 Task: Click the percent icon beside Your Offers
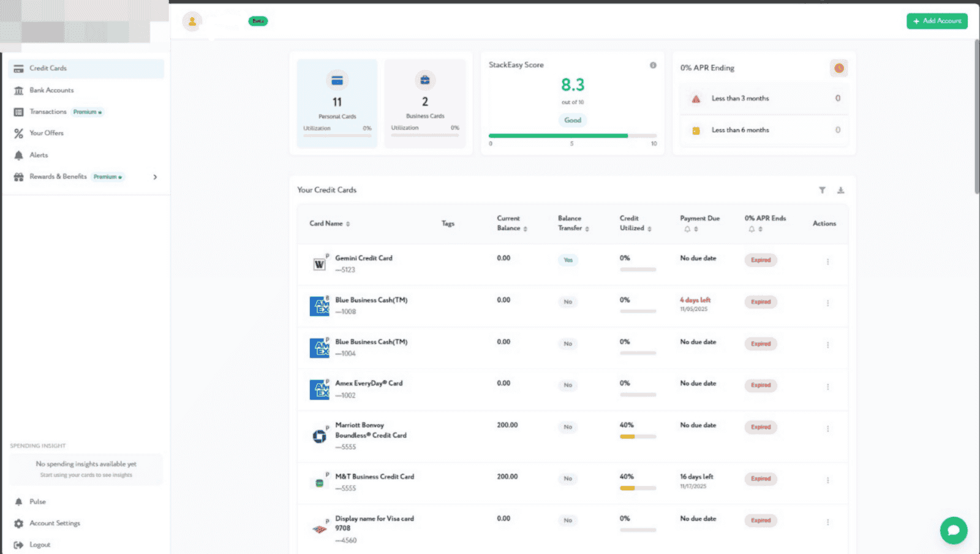(x=19, y=133)
